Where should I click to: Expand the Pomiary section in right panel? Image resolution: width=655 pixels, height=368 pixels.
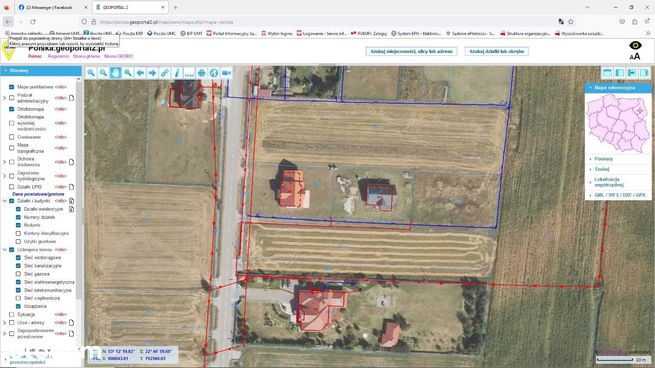pos(603,159)
